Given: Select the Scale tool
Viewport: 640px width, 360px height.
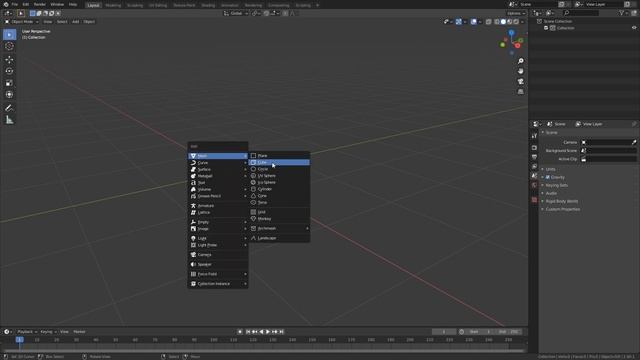Looking at the screenshot, I should 9,83.
